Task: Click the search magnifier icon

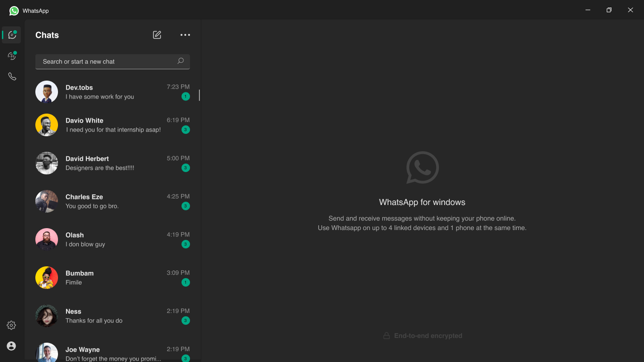Action: pyautogui.click(x=181, y=61)
